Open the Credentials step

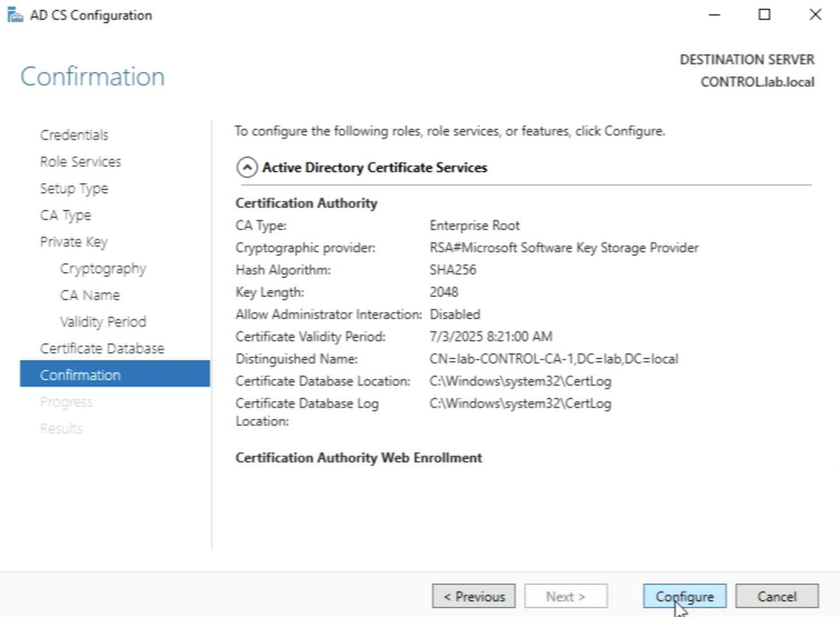point(74,135)
